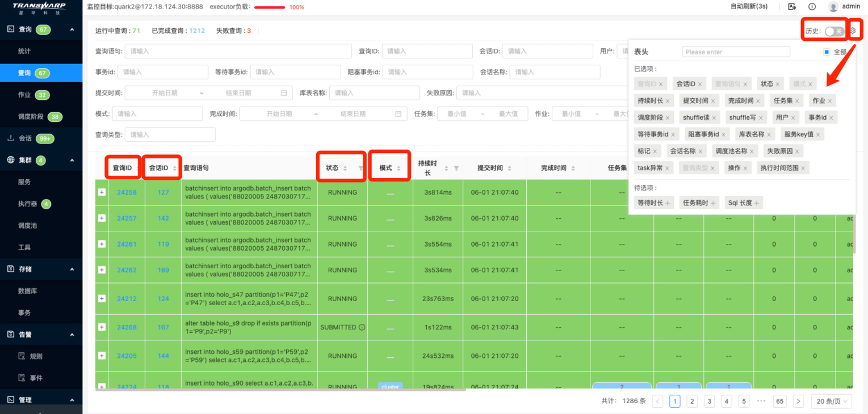Screen dimensions: 868x414
Task: Click the 存储 section icon in sidebar
Action: click(10, 269)
